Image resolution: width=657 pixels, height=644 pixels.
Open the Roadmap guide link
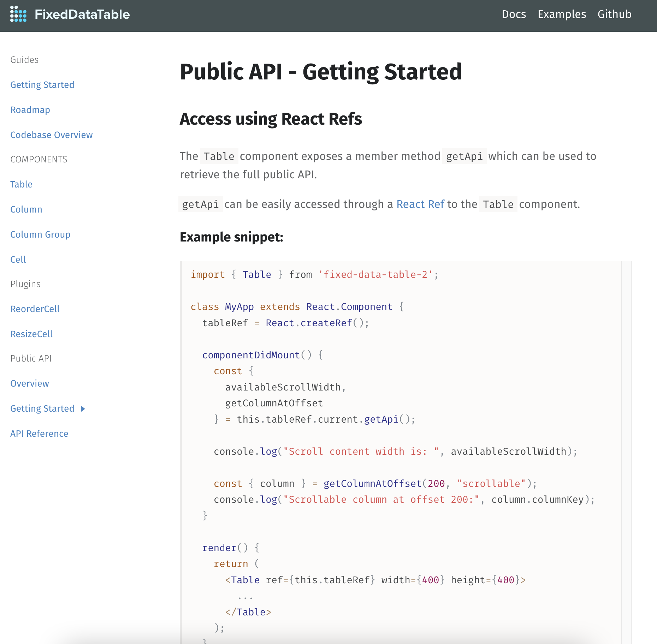(30, 110)
